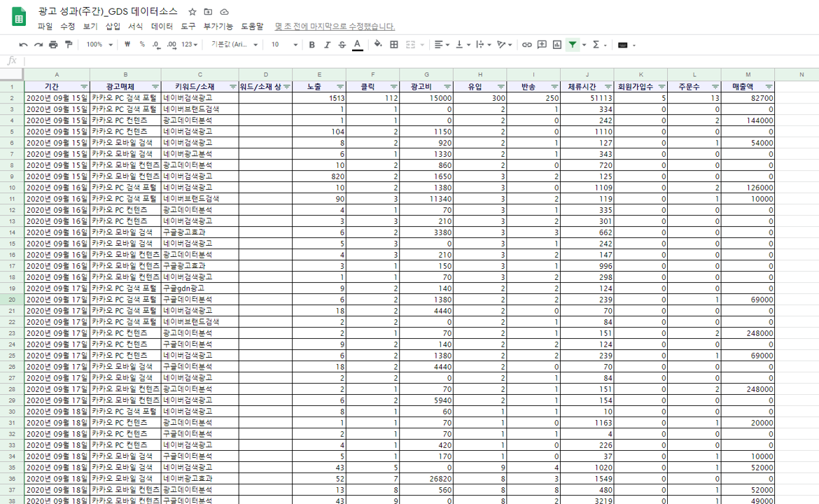Insert a comment
Image resolution: width=819 pixels, height=504 pixels.
pyautogui.click(x=542, y=45)
